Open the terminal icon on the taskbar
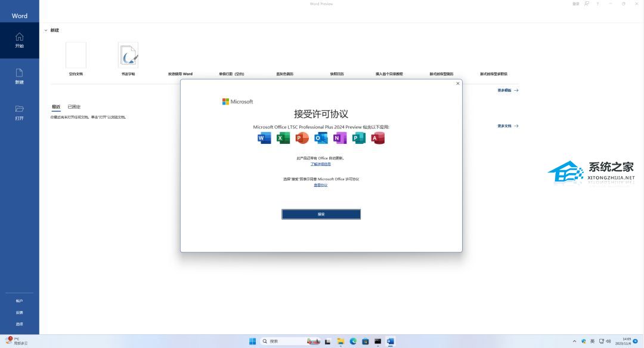This screenshot has height=348, width=644. click(378, 341)
